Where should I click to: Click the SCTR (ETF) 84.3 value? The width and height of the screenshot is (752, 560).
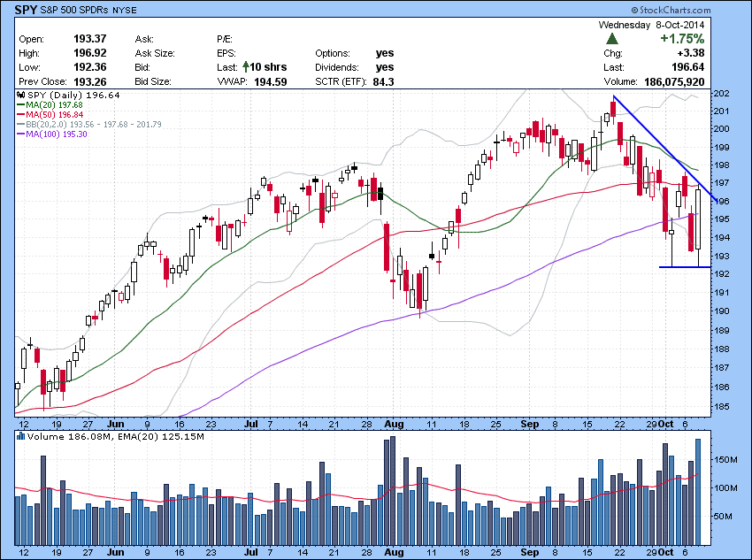coord(383,81)
